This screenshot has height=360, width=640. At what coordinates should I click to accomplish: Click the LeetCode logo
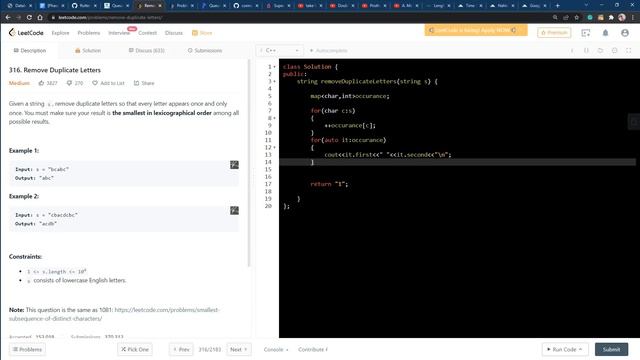pos(26,33)
